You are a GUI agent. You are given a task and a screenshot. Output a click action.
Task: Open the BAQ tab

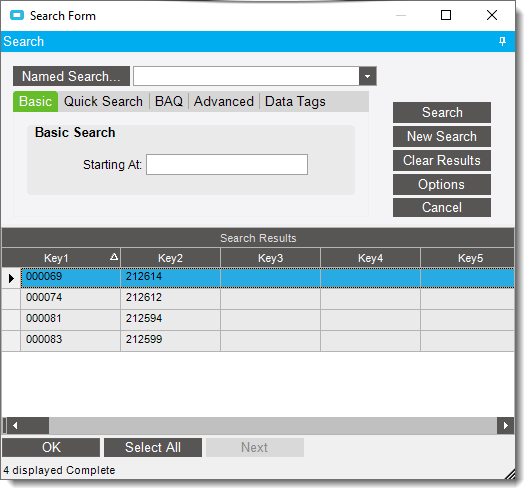(x=169, y=102)
